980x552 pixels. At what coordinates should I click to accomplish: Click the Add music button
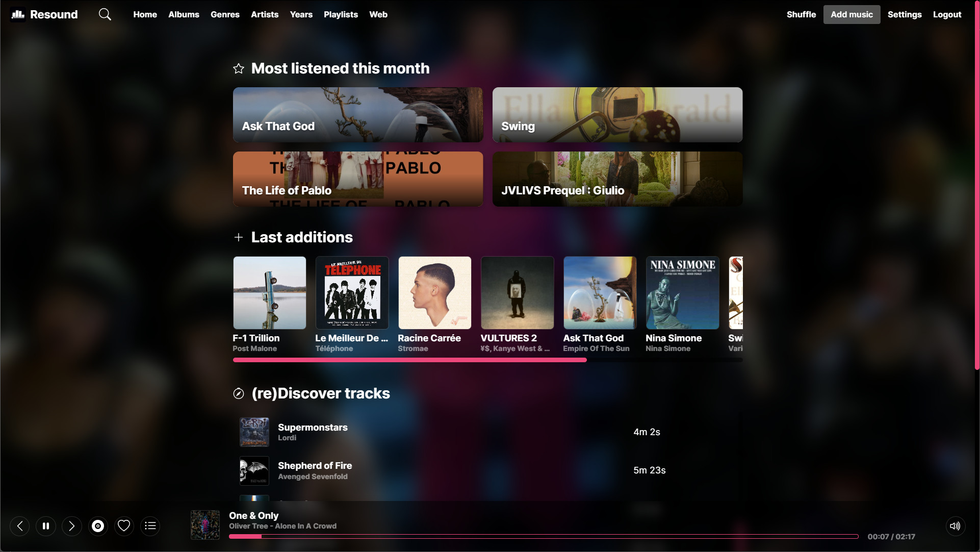pos(852,14)
